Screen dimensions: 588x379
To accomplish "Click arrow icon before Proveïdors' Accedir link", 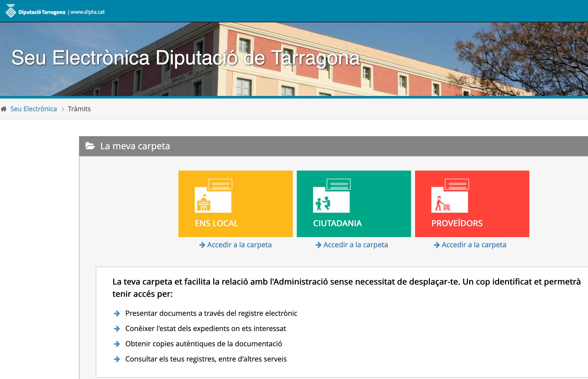I will 437,245.
